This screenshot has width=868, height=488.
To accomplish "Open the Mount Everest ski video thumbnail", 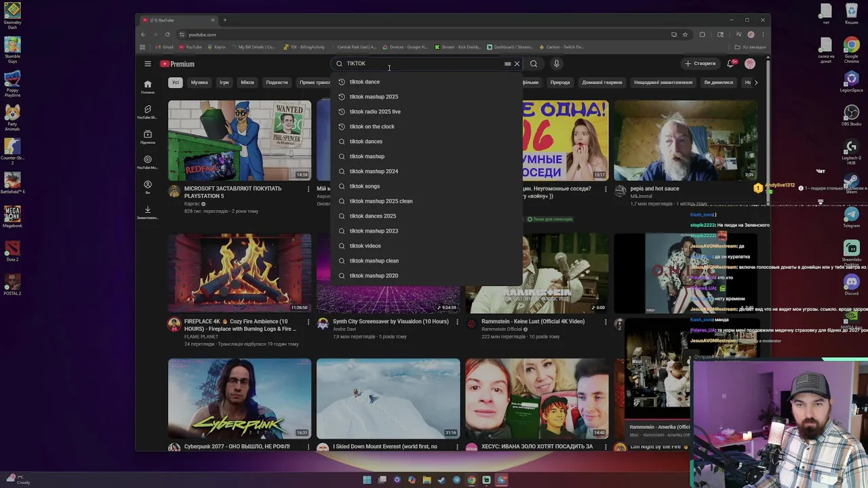I will (x=388, y=399).
